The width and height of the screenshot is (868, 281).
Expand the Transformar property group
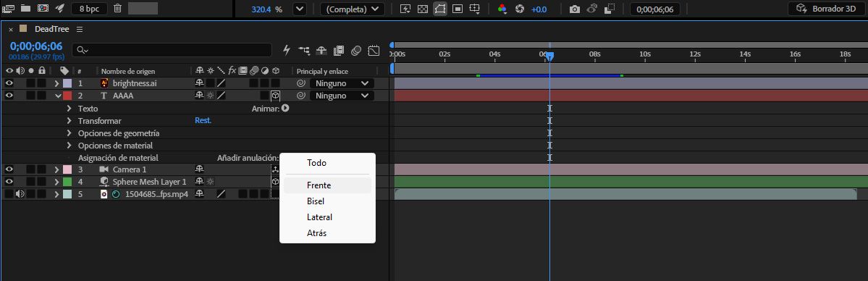pos(69,121)
